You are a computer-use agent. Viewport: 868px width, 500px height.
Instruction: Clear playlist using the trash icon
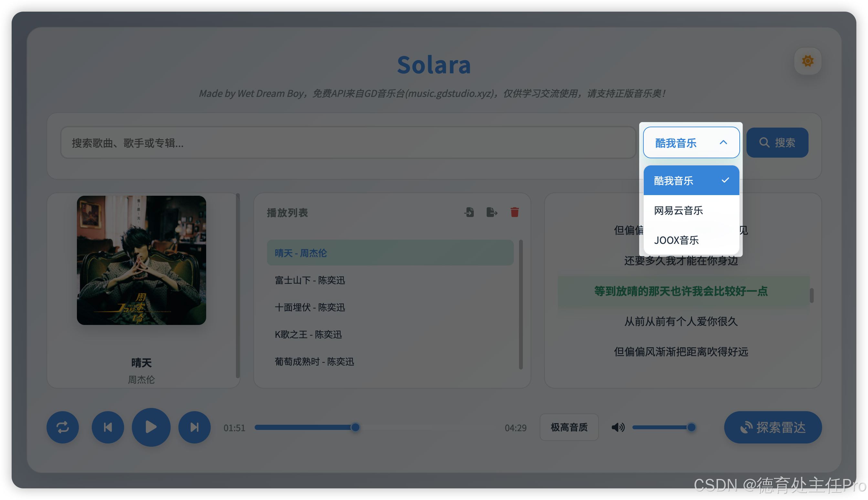514,212
